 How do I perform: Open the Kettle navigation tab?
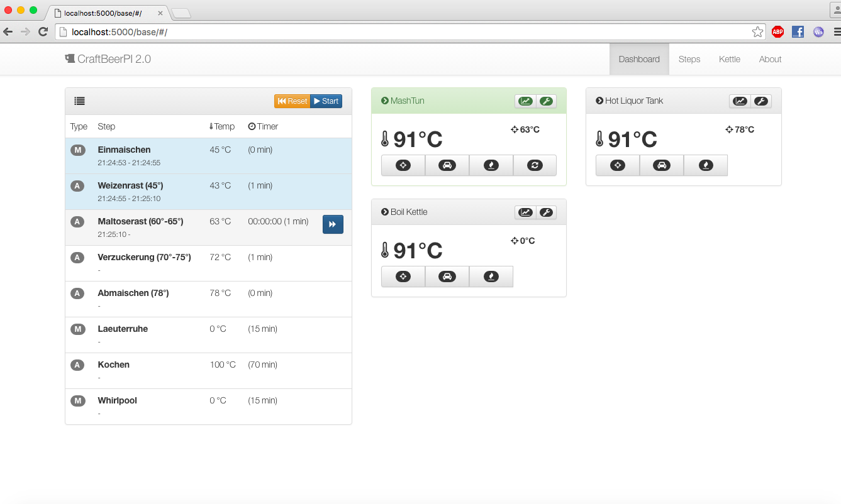click(729, 59)
